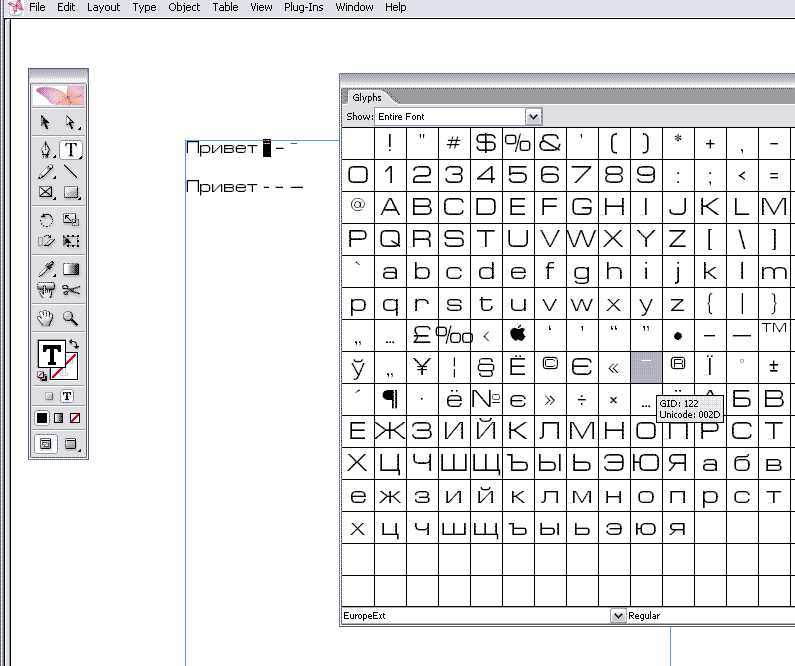Select the Zoom magnifier tool
This screenshot has width=795, height=666.
point(70,318)
